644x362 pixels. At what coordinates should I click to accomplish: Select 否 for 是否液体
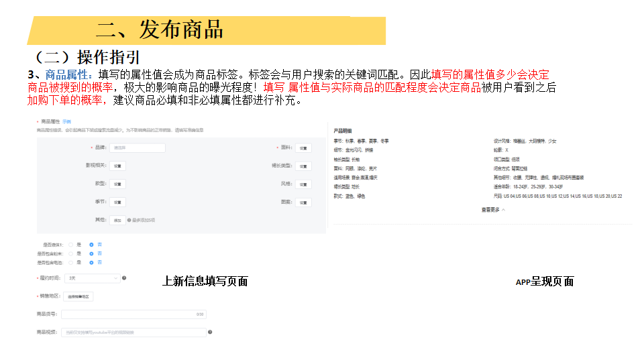click(x=91, y=245)
